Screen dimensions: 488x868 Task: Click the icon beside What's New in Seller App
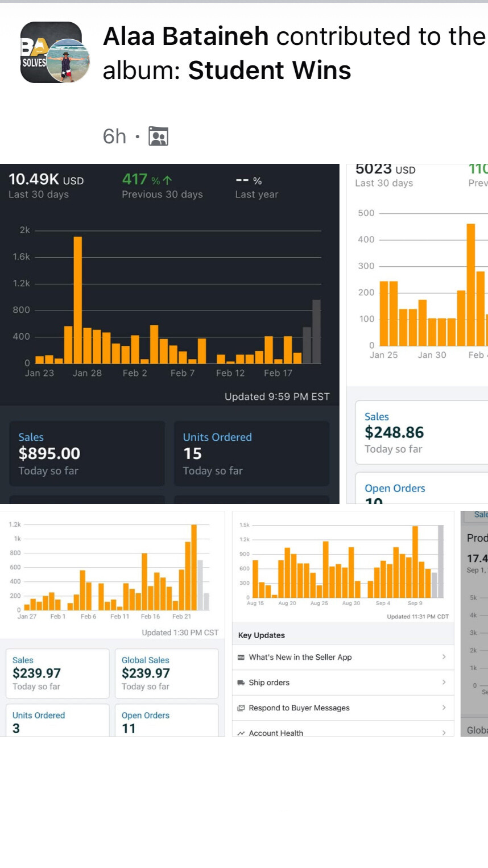tap(241, 657)
